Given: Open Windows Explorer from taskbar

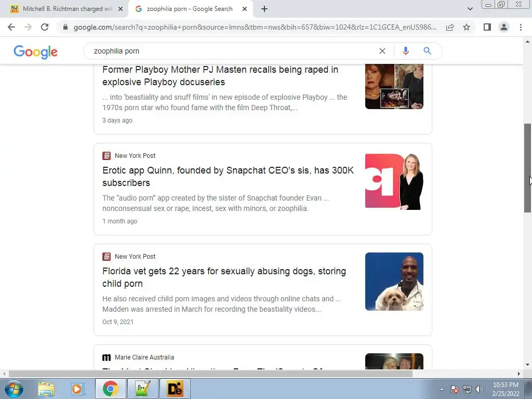Looking at the screenshot, I should pos(46,389).
